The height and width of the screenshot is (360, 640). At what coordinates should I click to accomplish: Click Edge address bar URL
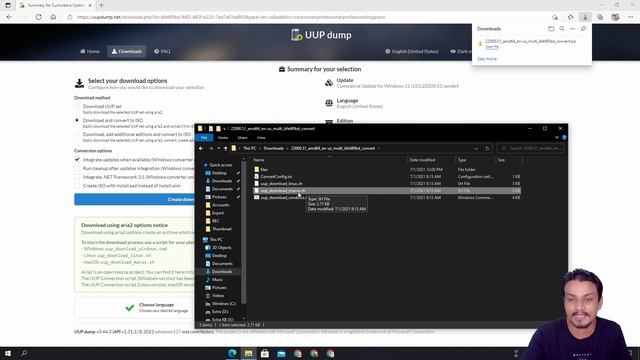[x=231, y=17]
